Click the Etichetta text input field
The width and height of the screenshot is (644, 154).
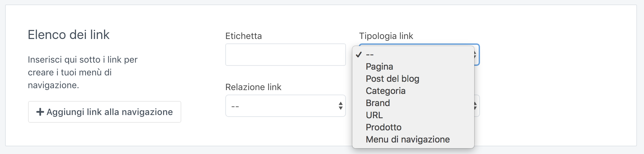coord(285,55)
